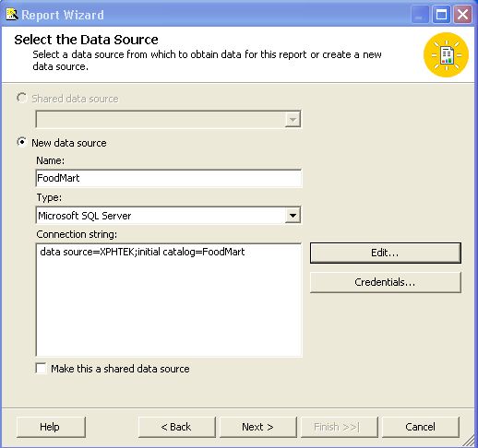The width and height of the screenshot is (478, 448).
Task: Go to previous step with Back
Action: click(x=177, y=427)
